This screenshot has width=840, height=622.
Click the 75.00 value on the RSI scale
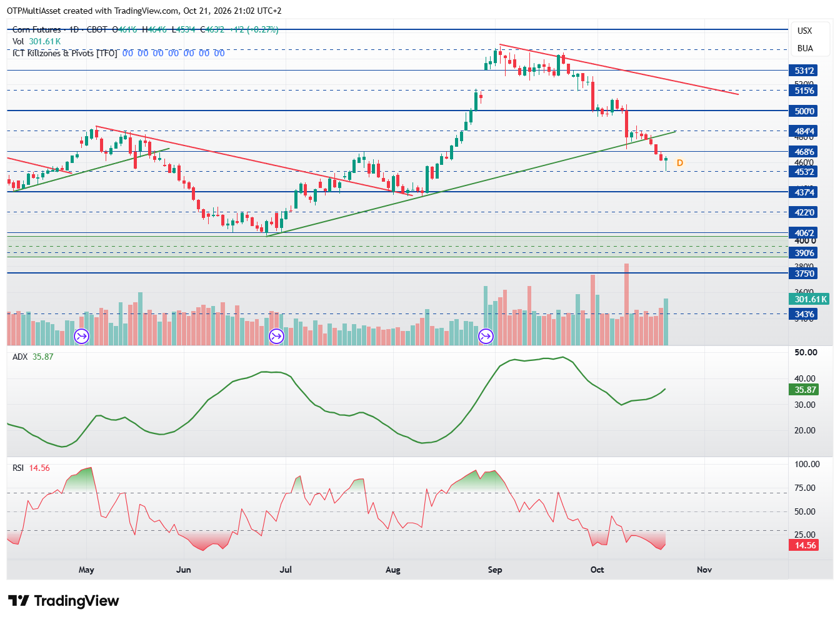pyautogui.click(x=805, y=488)
